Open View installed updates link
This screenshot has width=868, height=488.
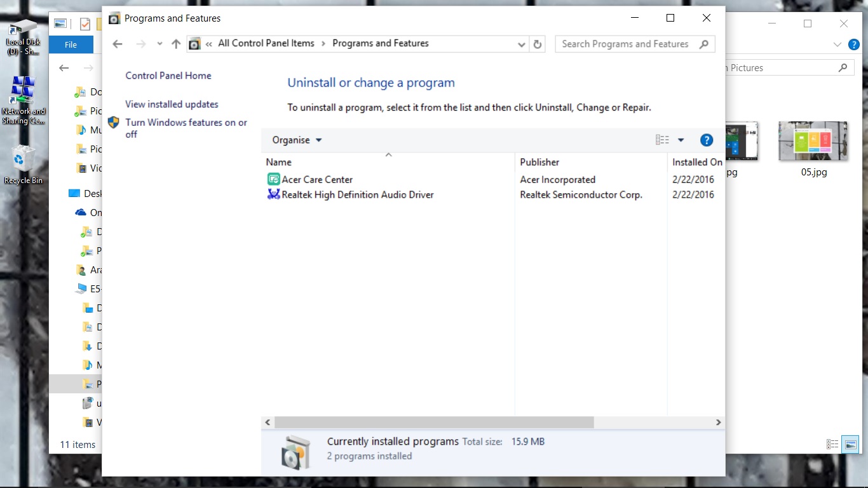(x=172, y=104)
